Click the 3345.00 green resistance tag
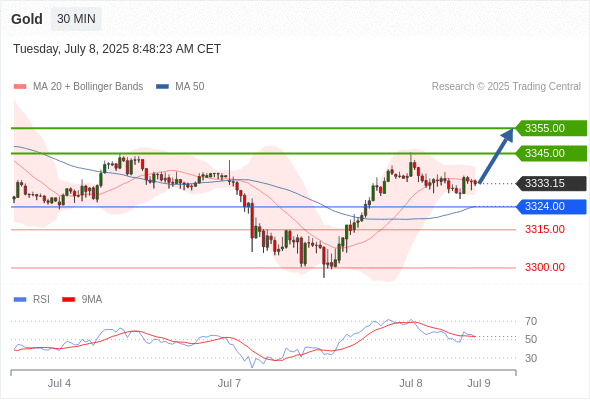 point(551,154)
